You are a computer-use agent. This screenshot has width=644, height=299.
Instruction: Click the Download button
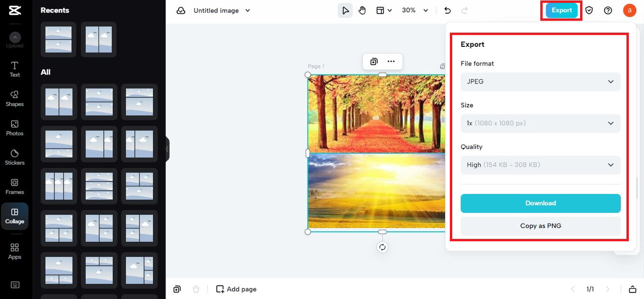(540, 203)
